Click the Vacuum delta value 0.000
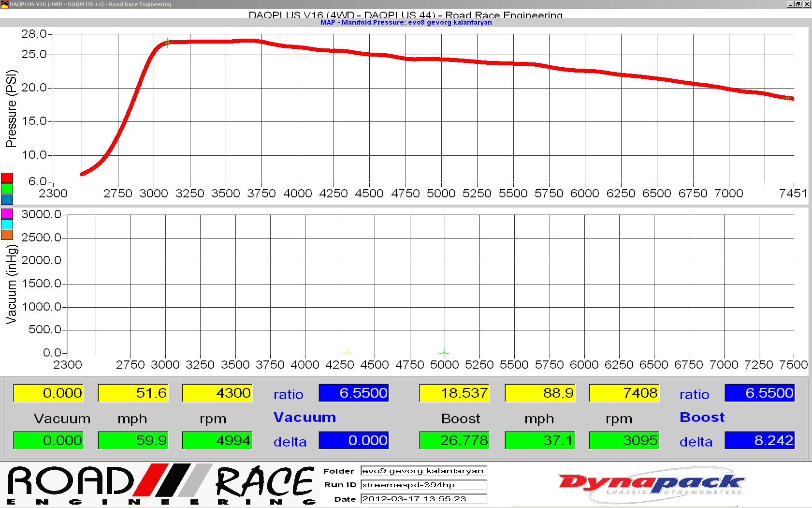812x508 pixels. [x=354, y=440]
